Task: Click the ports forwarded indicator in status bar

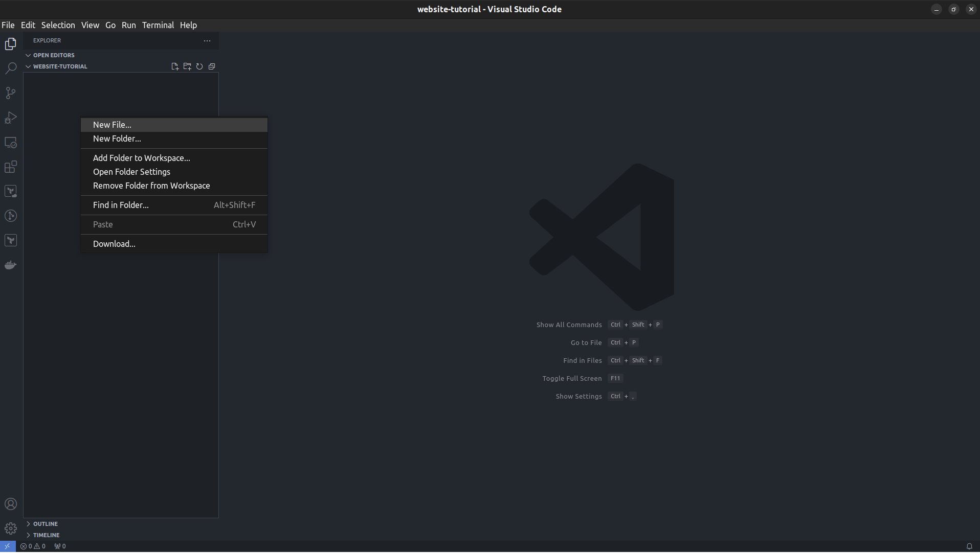Action: (60, 547)
